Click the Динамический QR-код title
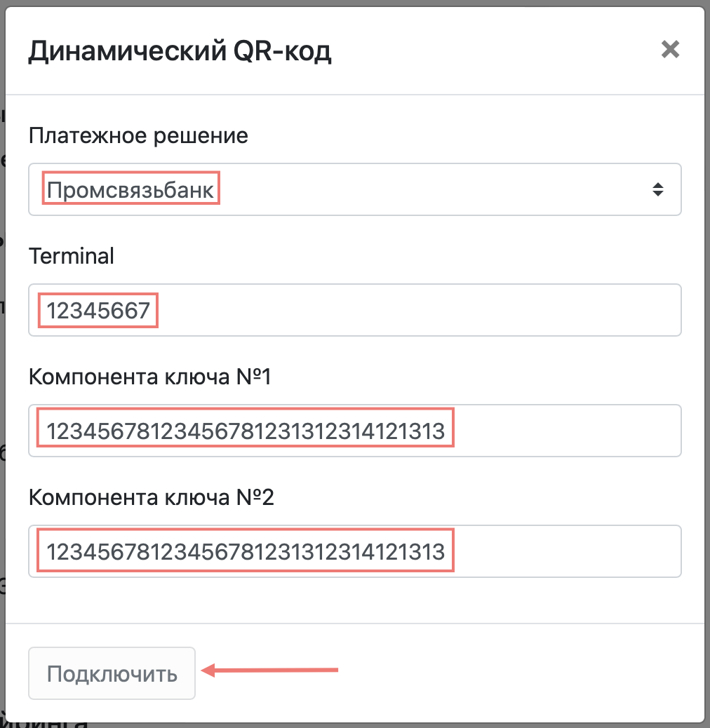Viewport: 710px width, 728px height. (x=180, y=50)
